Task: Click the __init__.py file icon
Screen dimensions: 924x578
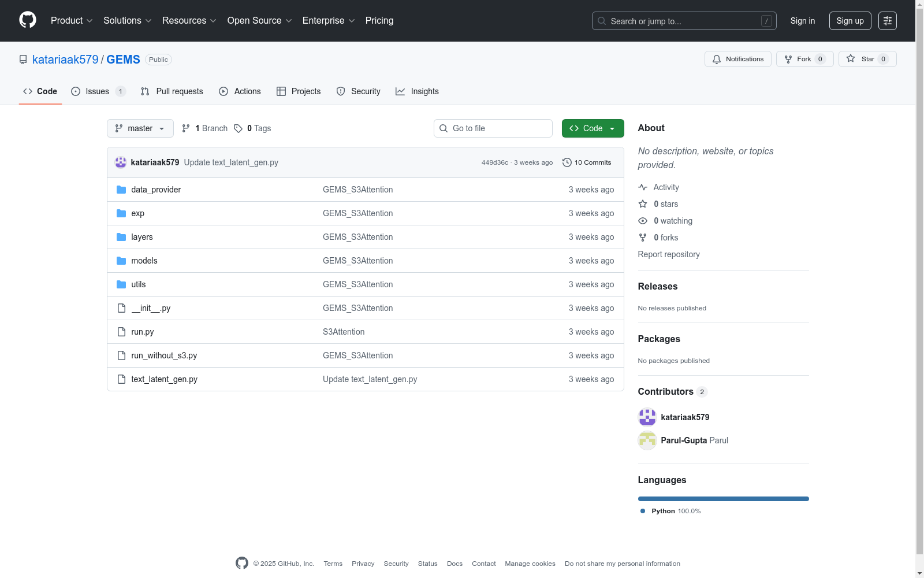Action: click(121, 308)
